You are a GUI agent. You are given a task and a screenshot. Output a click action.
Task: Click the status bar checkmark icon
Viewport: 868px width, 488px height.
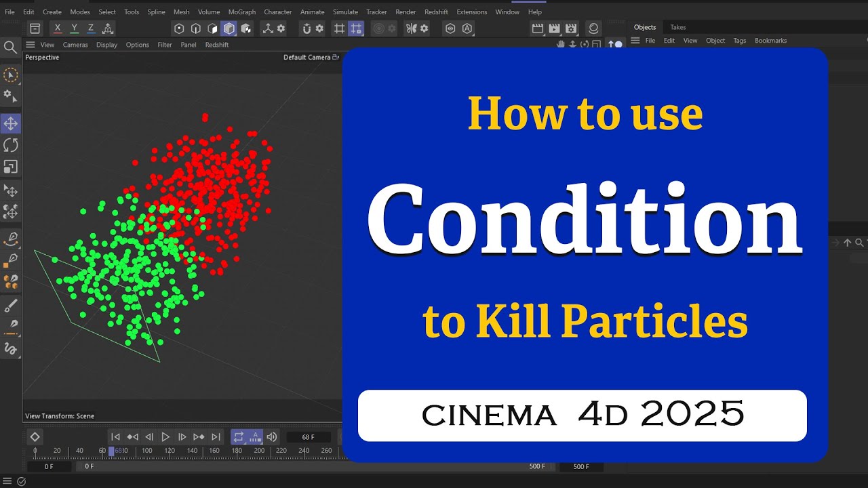21,482
